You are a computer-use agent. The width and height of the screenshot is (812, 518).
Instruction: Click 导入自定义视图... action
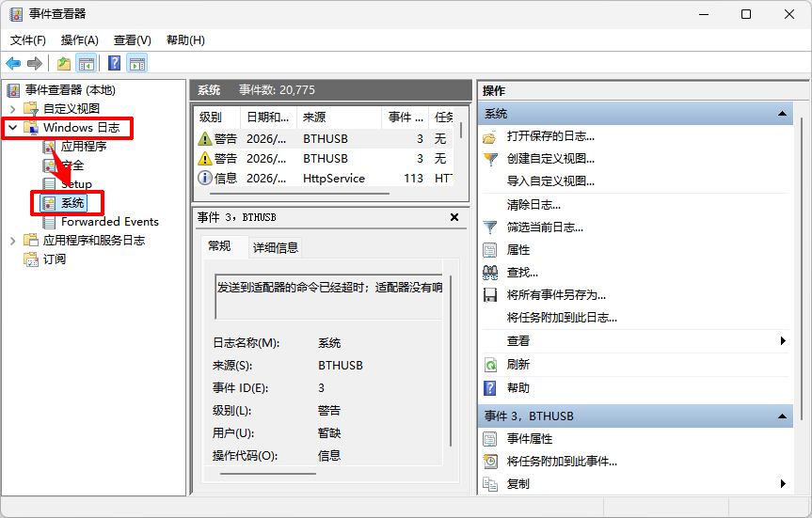pos(550,181)
